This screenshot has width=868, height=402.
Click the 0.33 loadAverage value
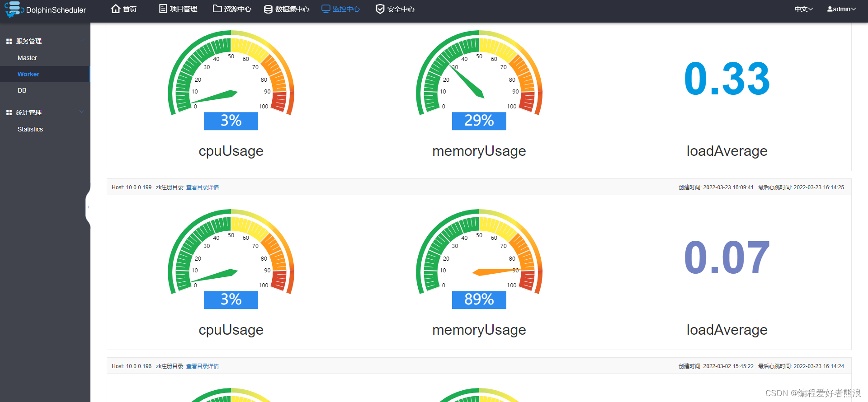[727, 79]
